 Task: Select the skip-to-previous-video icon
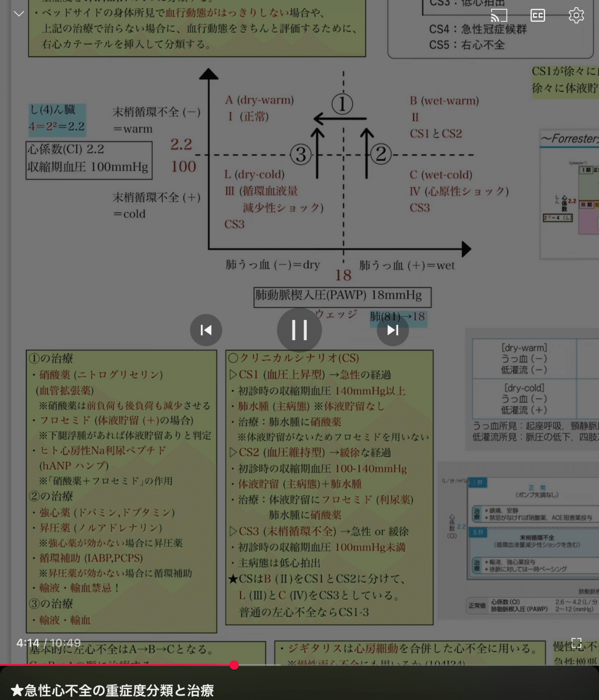pos(206,330)
